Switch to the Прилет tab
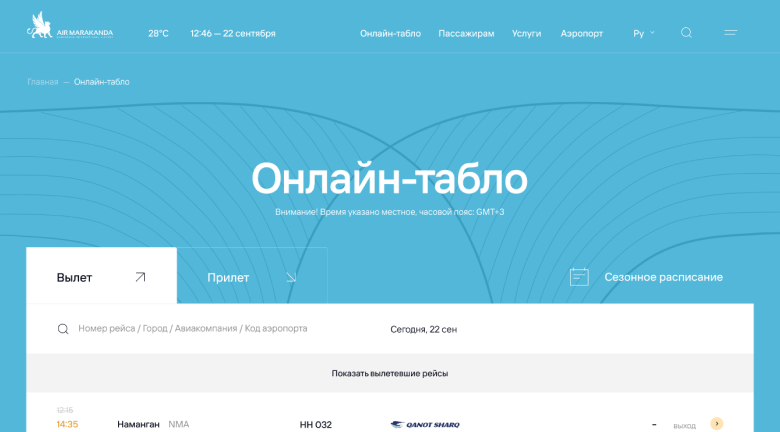The width and height of the screenshot is (780, 432). 228,277
